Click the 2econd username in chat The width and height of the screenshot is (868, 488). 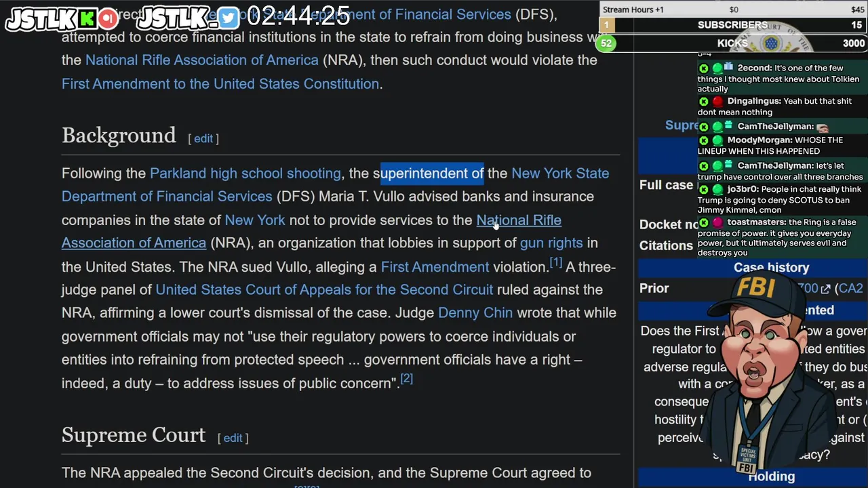(x=754, y=68)
